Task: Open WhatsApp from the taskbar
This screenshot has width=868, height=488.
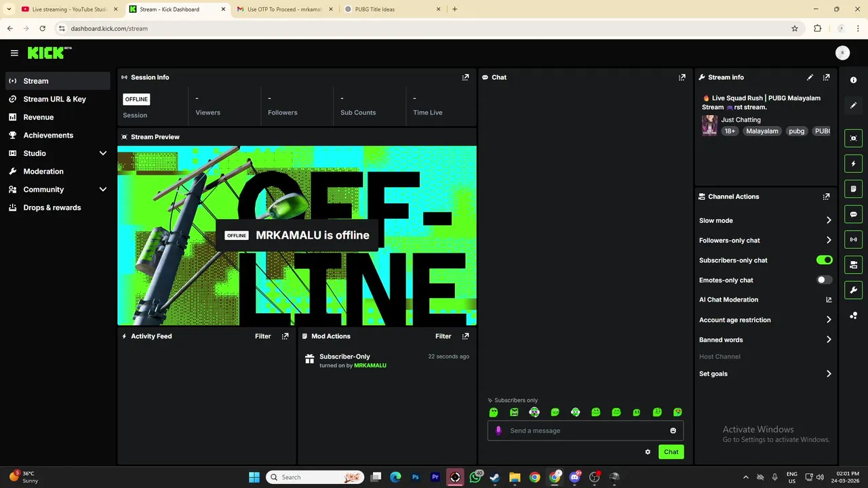Action: click(475, 477)
